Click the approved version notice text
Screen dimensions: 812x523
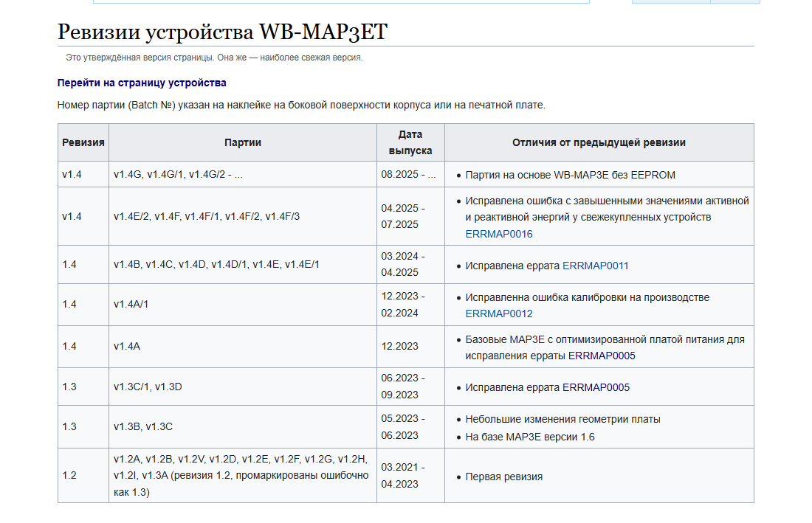tap(214, 58)
